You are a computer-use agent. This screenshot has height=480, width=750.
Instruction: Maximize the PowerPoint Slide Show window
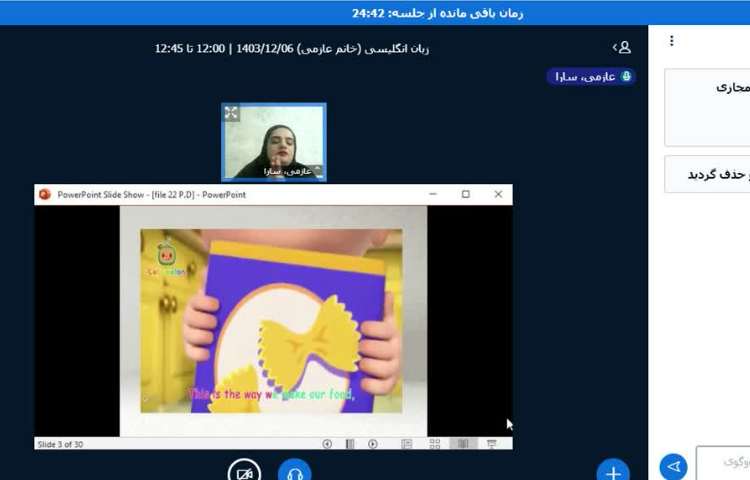[x=466, y=194]
